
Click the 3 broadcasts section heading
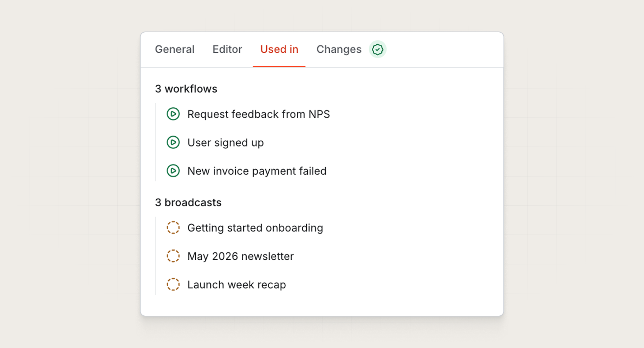188,203
